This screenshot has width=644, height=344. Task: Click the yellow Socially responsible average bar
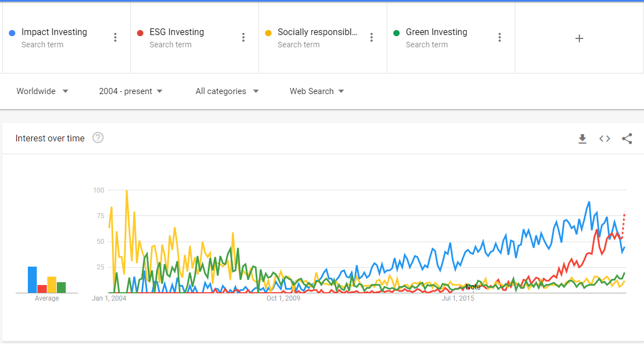coord(52,284)
